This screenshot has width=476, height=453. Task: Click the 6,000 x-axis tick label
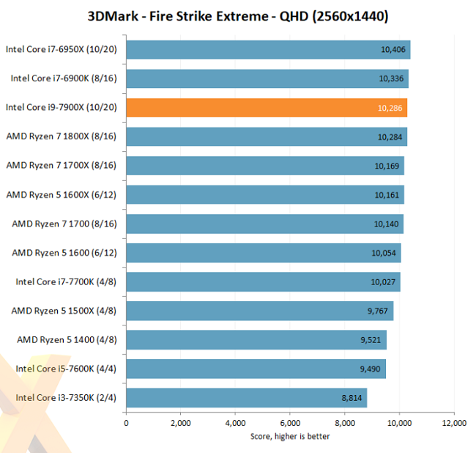click(290, 423)
